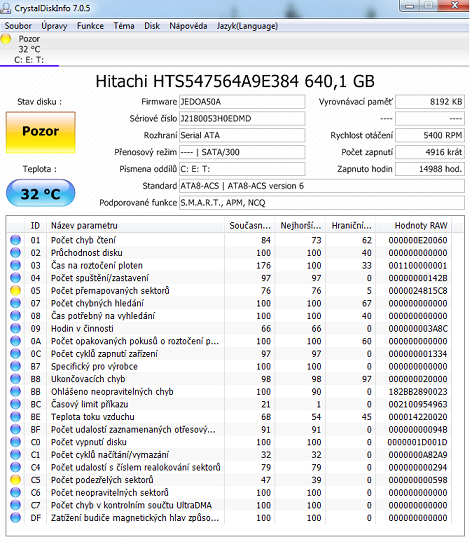Open the Disk menu
The image size is (472, 542).
click(152, 26)
